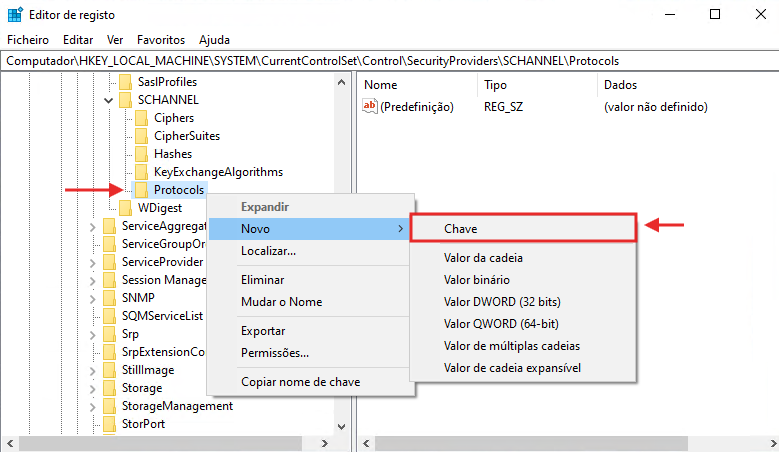Collapse the SCHANNEL tree node
Viewport: 779px width, 452px height.
tap(108, 100)
